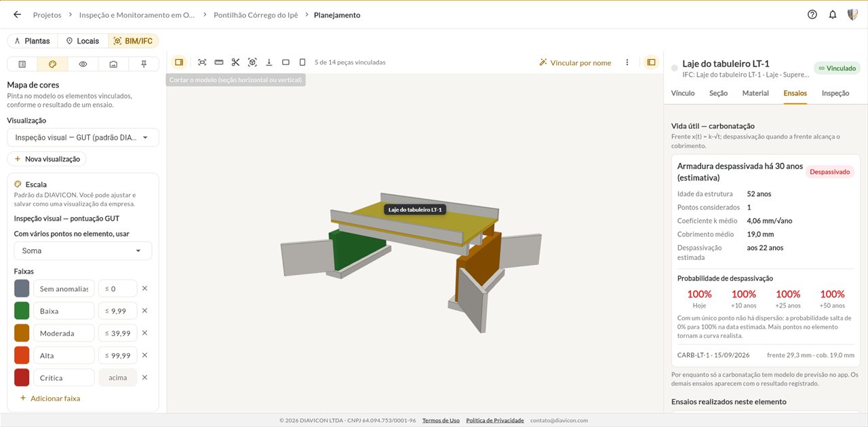Select the scissors cut-model tool
Screen dimensions: 868x427
pos(235,62)
